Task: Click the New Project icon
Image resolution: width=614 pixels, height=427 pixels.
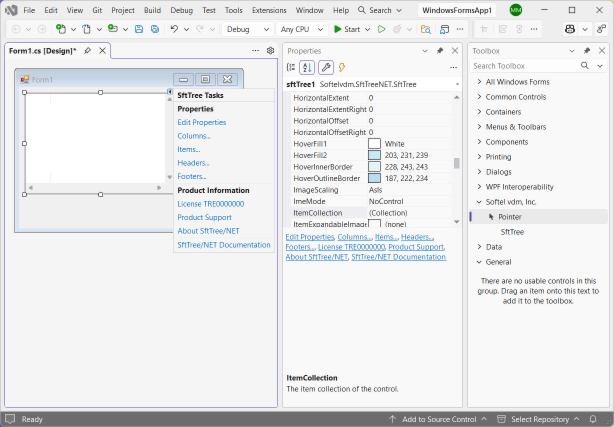Action: point(61,29)
